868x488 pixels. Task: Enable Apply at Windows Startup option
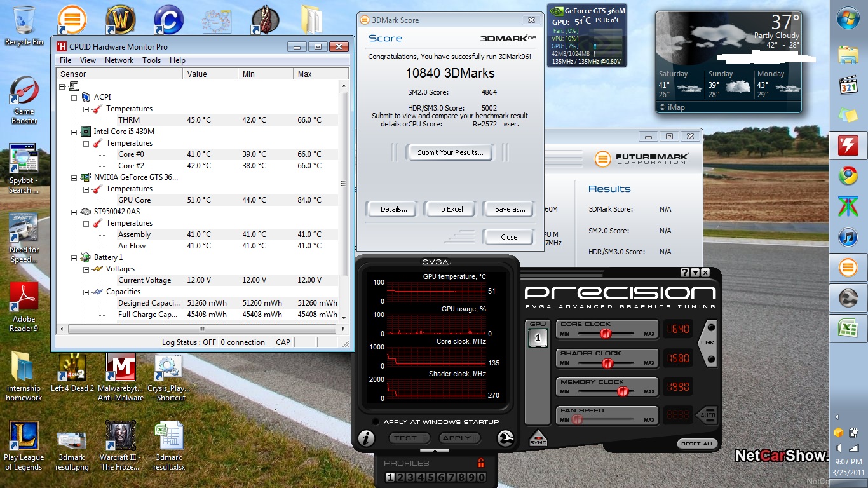376,422
